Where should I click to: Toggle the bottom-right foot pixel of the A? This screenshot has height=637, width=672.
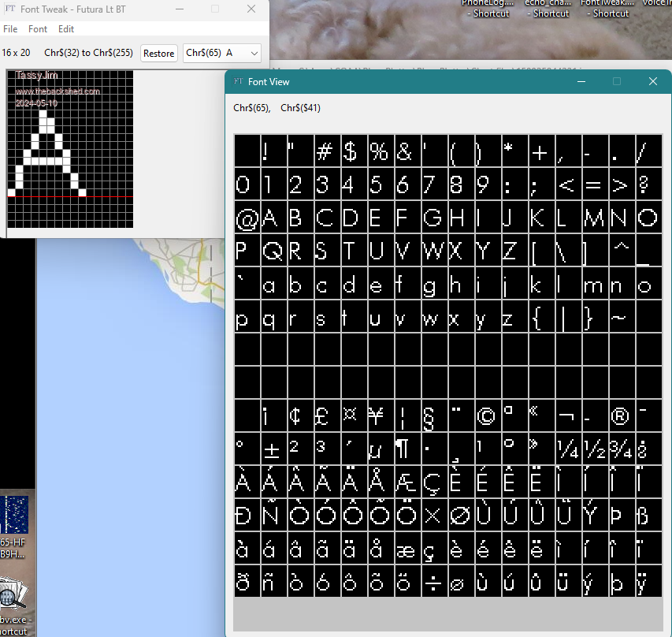pos(82,192)
